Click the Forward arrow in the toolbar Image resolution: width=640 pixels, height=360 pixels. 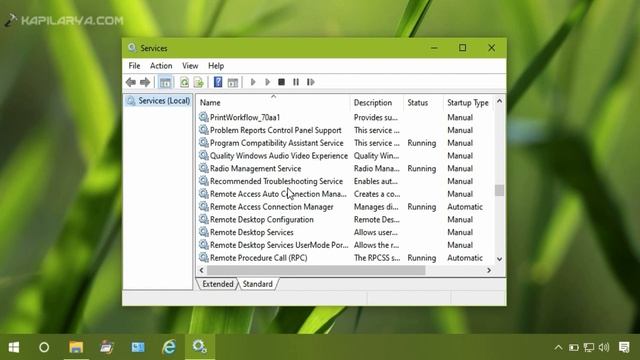click(145, 82)
